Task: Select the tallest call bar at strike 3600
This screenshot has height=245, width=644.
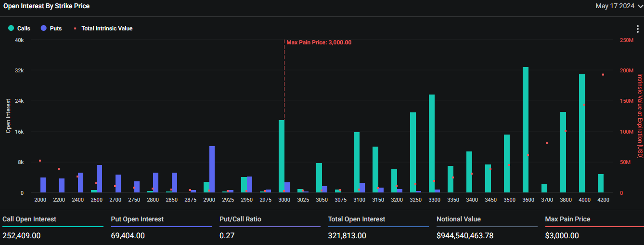Action: coord(526,130)
